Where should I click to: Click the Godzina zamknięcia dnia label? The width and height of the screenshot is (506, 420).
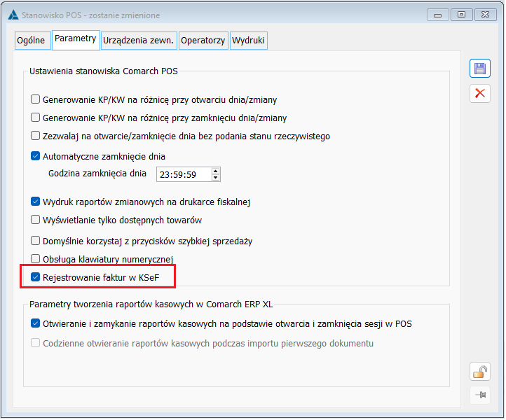pos(97,174)
